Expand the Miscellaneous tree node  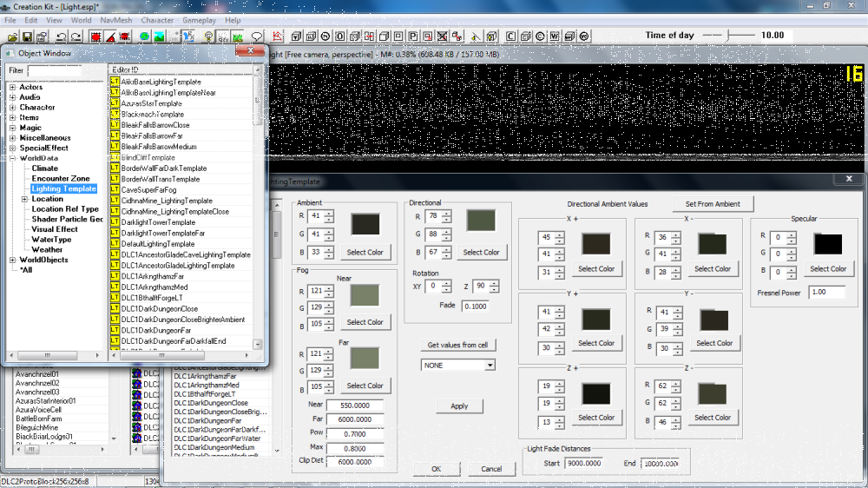[13, 138]
